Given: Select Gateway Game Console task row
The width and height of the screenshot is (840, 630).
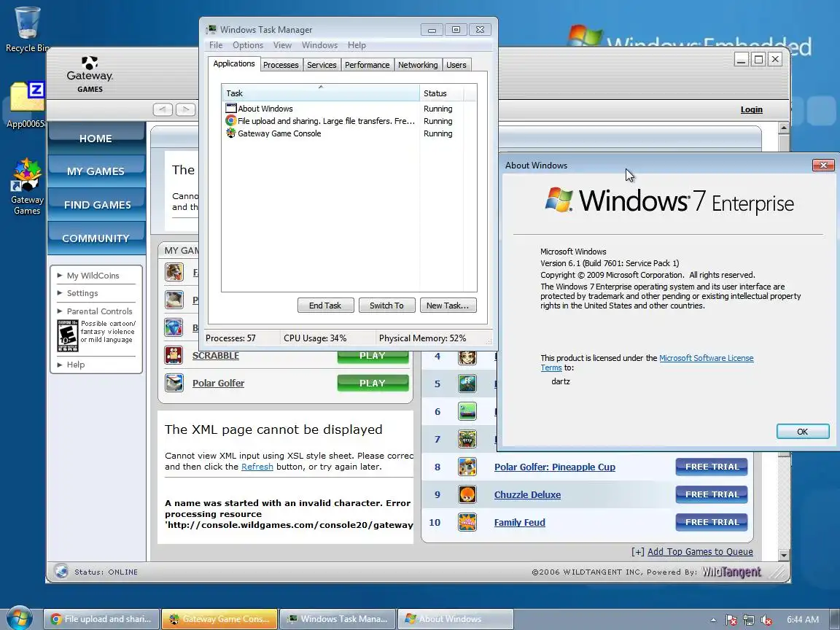Looking at the screenshot, I should pyautogui.click(x=349, y=133).
